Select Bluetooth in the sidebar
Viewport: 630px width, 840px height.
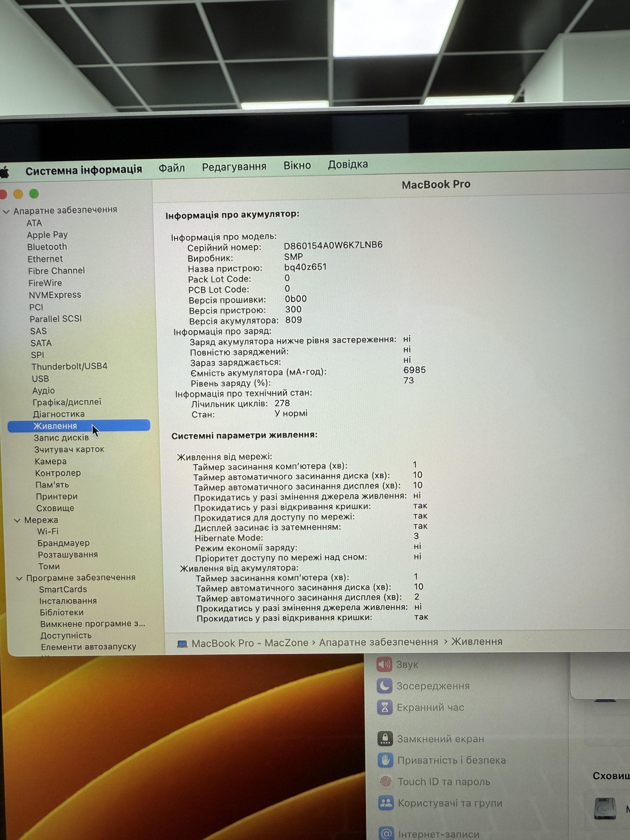(47, 247)
